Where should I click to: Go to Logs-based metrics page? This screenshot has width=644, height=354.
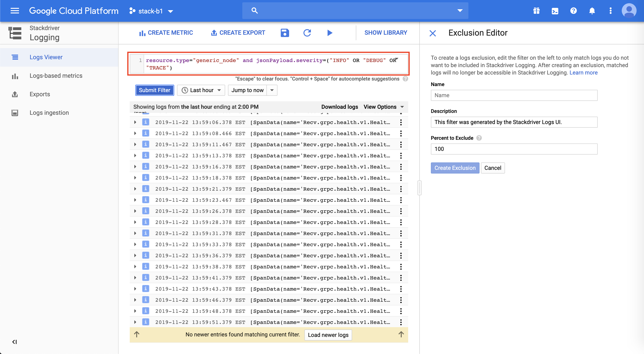(x=56, y=76)
